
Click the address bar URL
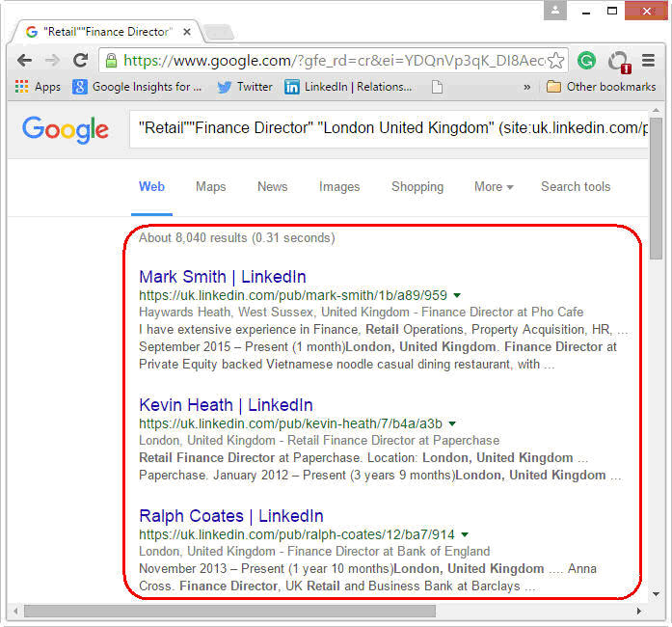click(335, 61)
